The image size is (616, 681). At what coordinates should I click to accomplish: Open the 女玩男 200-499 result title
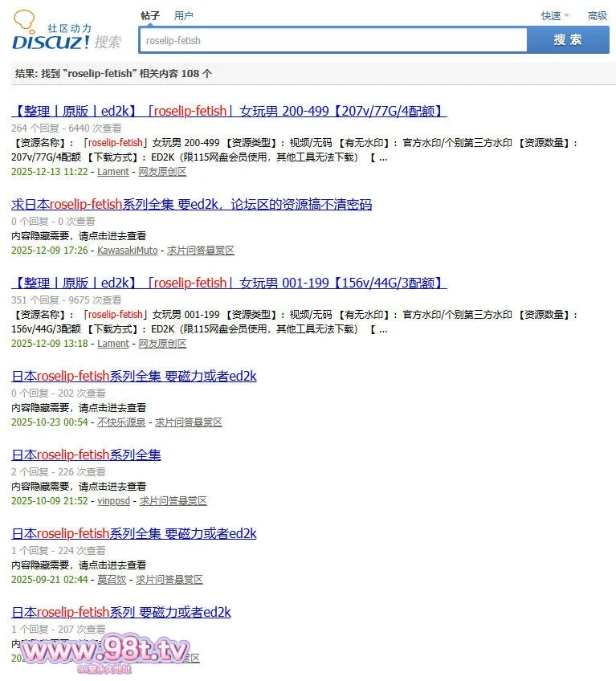[229, 111]
